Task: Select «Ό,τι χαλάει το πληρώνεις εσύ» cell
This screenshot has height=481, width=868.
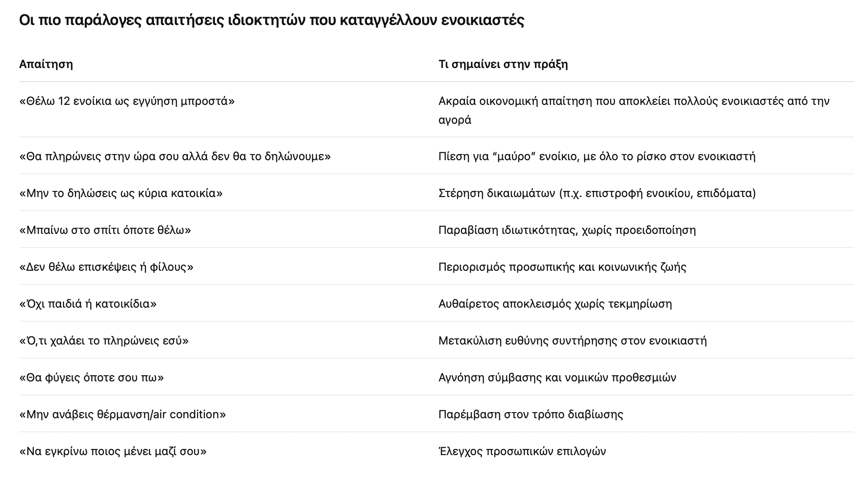Action: (x=104, y=341)
